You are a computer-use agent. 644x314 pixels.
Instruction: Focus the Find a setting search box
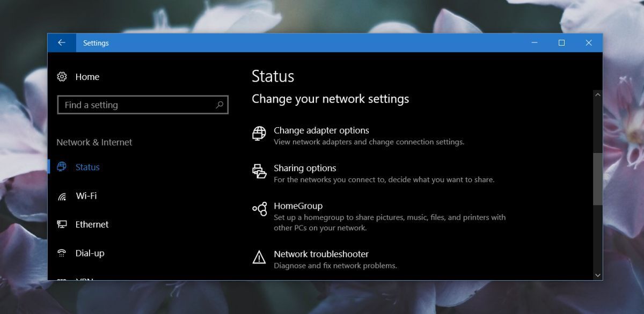[x=137, y=105]
